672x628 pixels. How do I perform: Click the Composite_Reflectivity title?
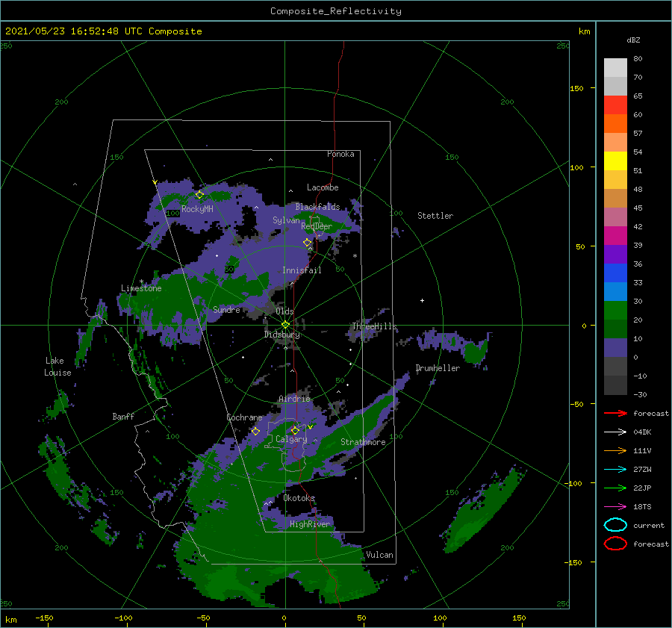(x=336, y=11)
